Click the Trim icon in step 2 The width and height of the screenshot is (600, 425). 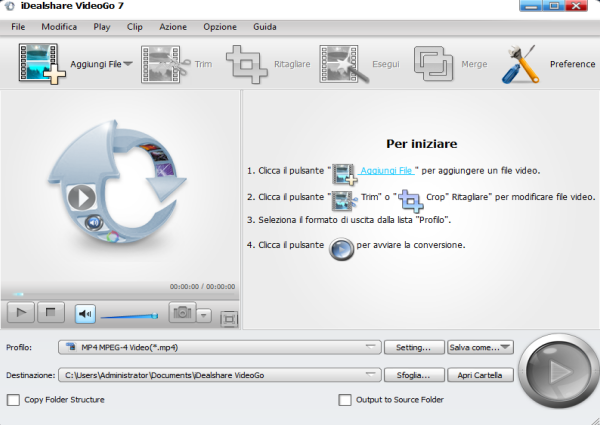344,200
